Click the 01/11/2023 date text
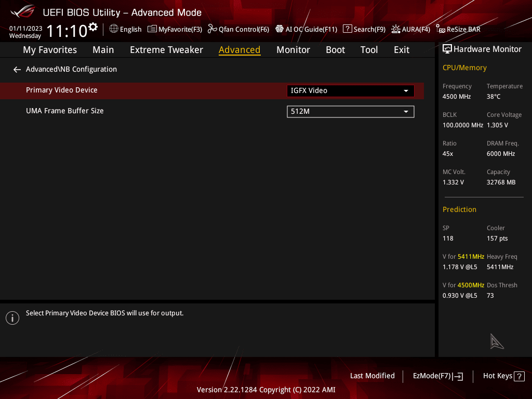The height and width of the screenshot is (399, 532). tap(26, 29)
